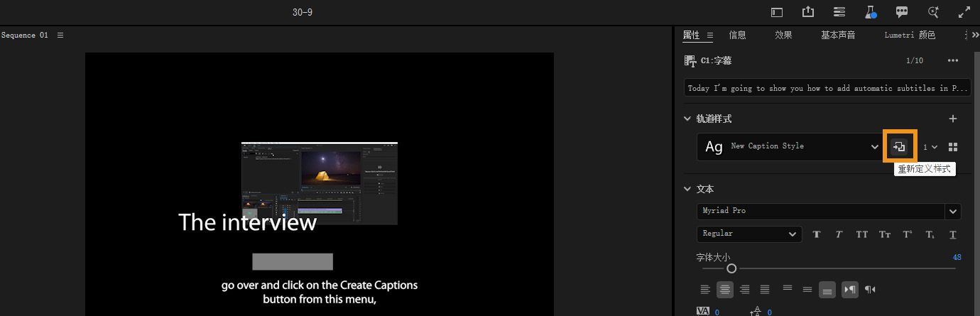Click the project title 30-9
The height and width of the screenshot is (316, 980).
point(303,12)
